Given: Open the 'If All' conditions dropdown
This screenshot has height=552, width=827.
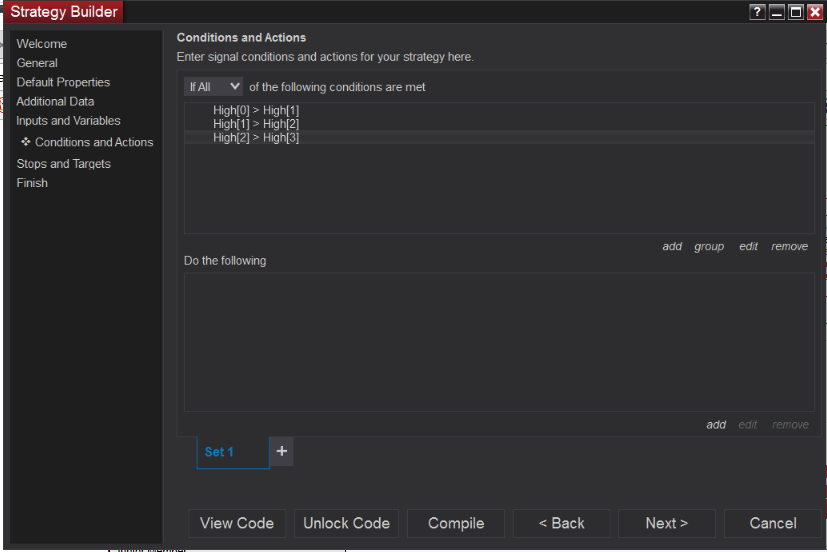Looking at the screenshot, I should pyautogui.click(x=214, y=87).
